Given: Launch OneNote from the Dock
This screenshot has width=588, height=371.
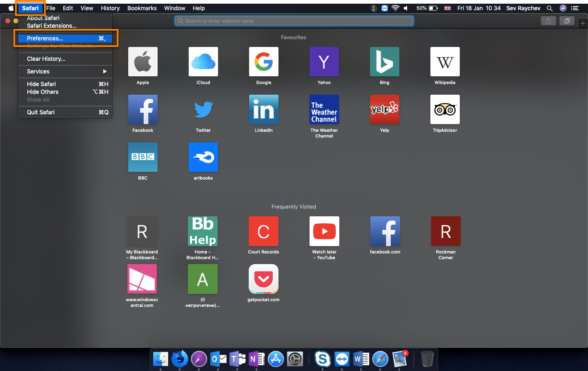Looking at the screenshot, I should pyautogui.click(x=256, y=359).
